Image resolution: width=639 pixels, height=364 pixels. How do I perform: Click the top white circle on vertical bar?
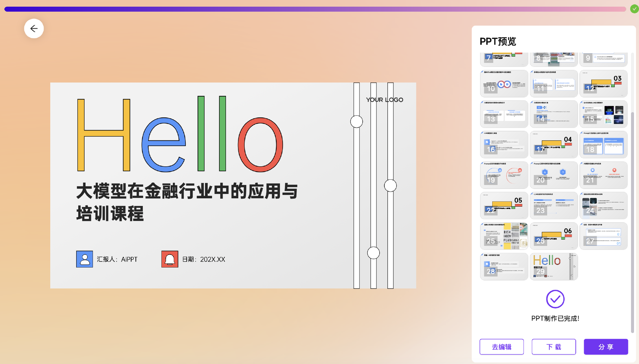[x=356, y=122]
